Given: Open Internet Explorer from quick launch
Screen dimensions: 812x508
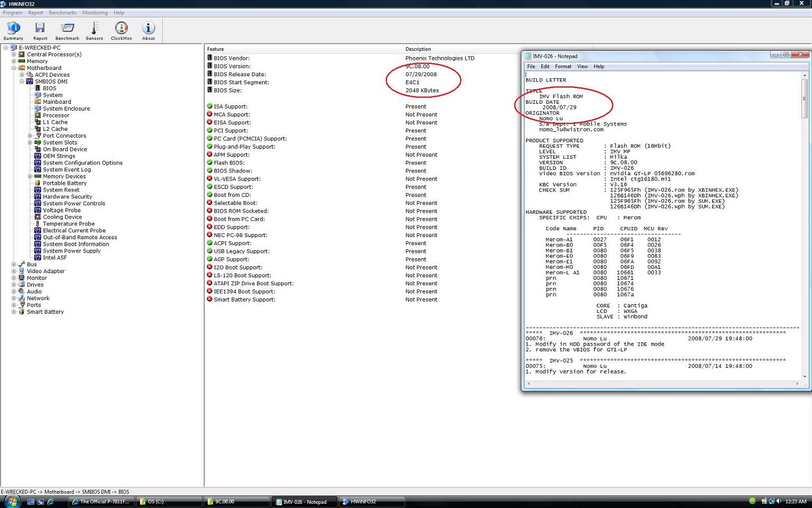Looking at the screenshot, I should 50,502.
